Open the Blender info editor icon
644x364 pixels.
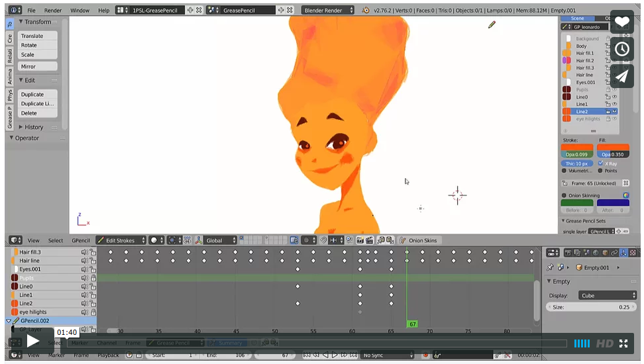pos(15,11)
